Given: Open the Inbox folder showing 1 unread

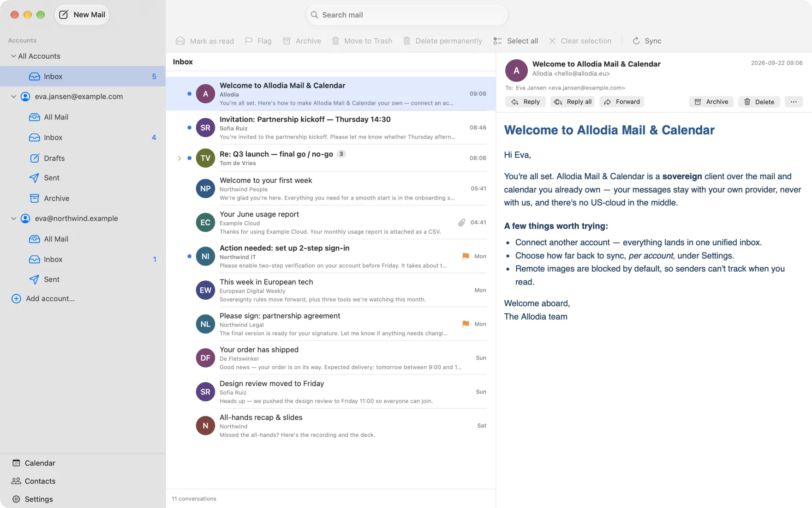Looking at the screenshot, I should tap(83, 259).
